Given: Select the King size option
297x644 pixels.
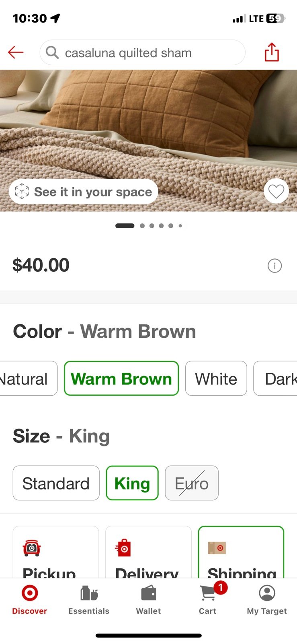Looking at the screenshot, I should (132, 483).
